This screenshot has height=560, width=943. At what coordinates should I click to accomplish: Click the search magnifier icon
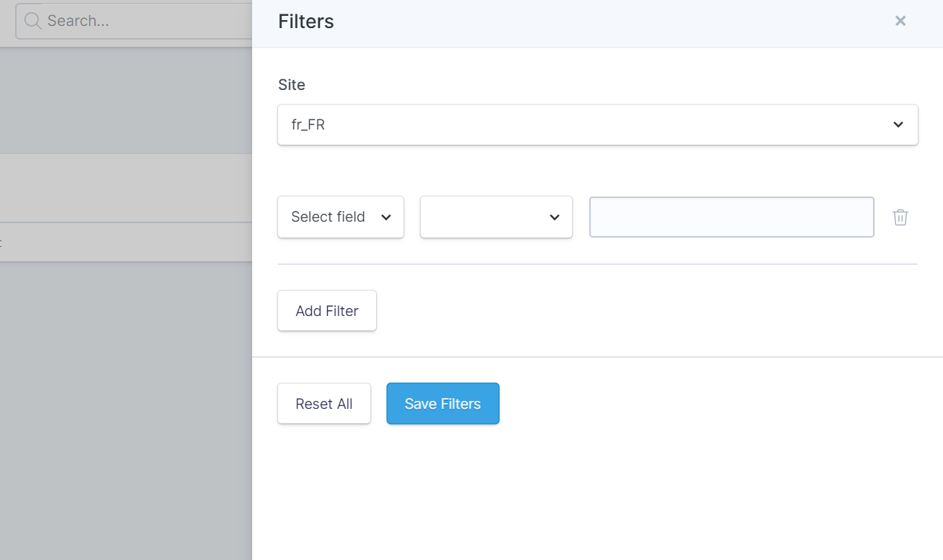click(32, 21)
